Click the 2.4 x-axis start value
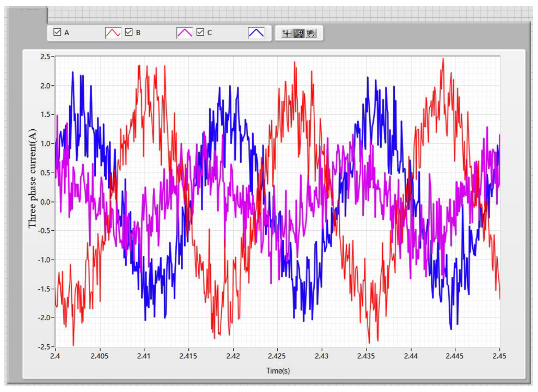The width and height of the screenshot is (538, 392). point(55,356)
